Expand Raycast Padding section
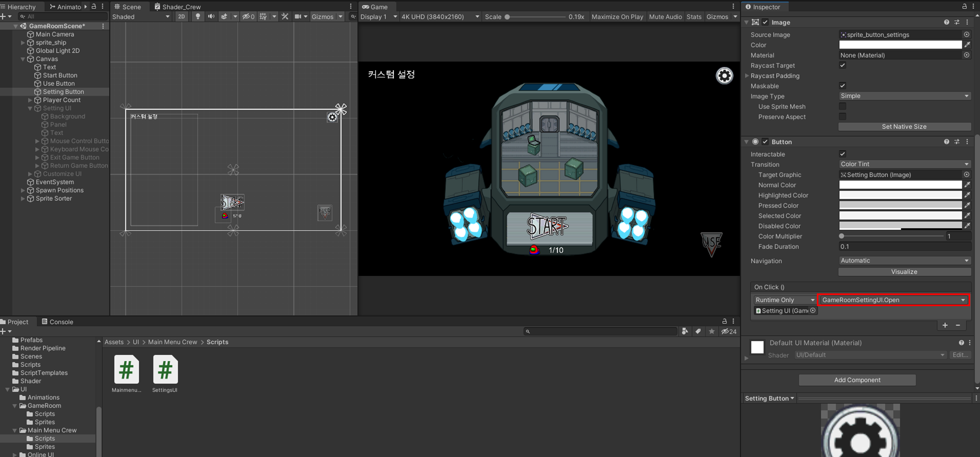 coord(747,76)
